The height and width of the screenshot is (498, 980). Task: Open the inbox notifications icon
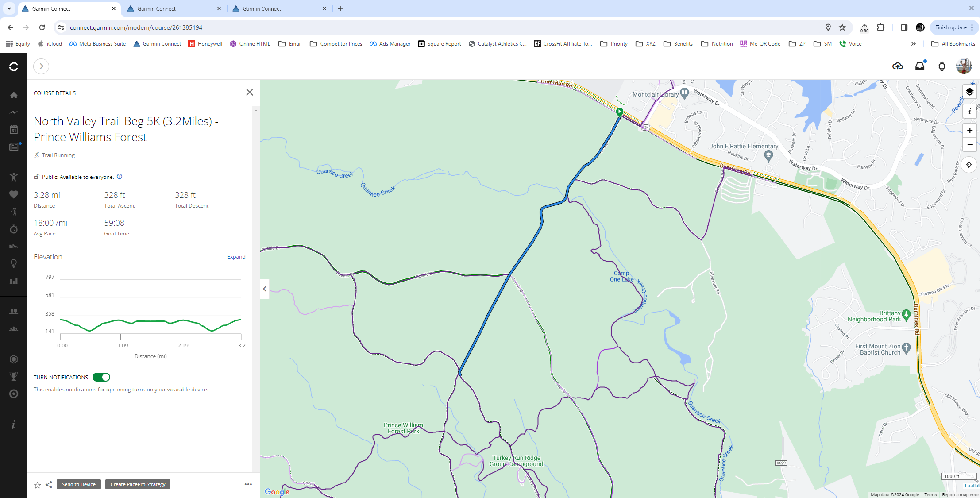(920, 66)
